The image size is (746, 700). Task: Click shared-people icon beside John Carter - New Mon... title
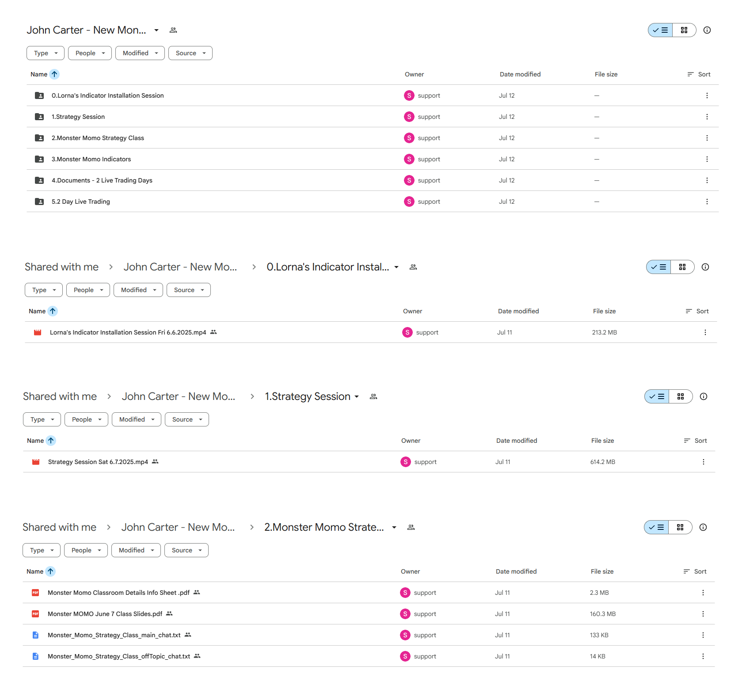pos(173,30)
